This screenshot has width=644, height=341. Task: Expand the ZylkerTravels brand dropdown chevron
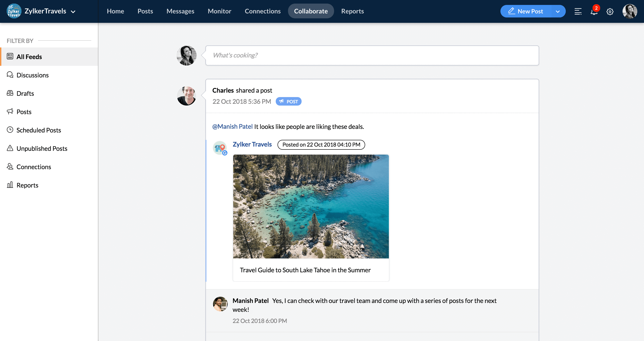tap(73, 11)
